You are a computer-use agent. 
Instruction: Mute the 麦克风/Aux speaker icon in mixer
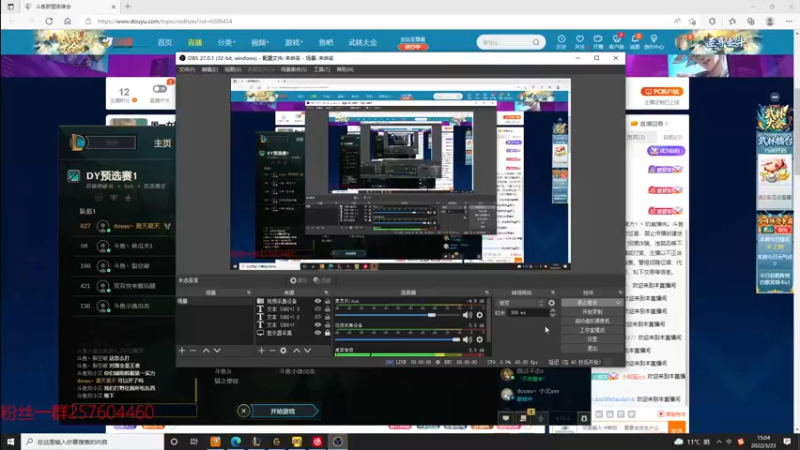point(467,315)
